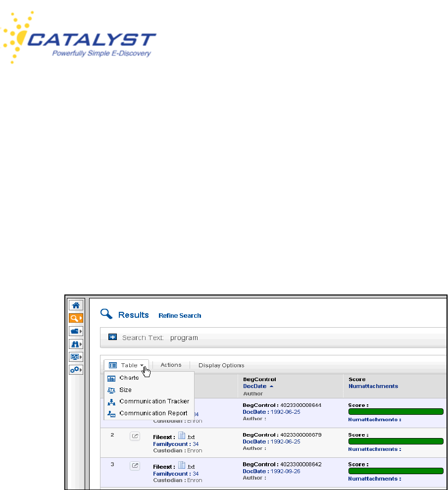The height and width of the screenshot is (490, 448).
Task: Click Custodian Enron text in row 3
Action: (x=178, y=480)
